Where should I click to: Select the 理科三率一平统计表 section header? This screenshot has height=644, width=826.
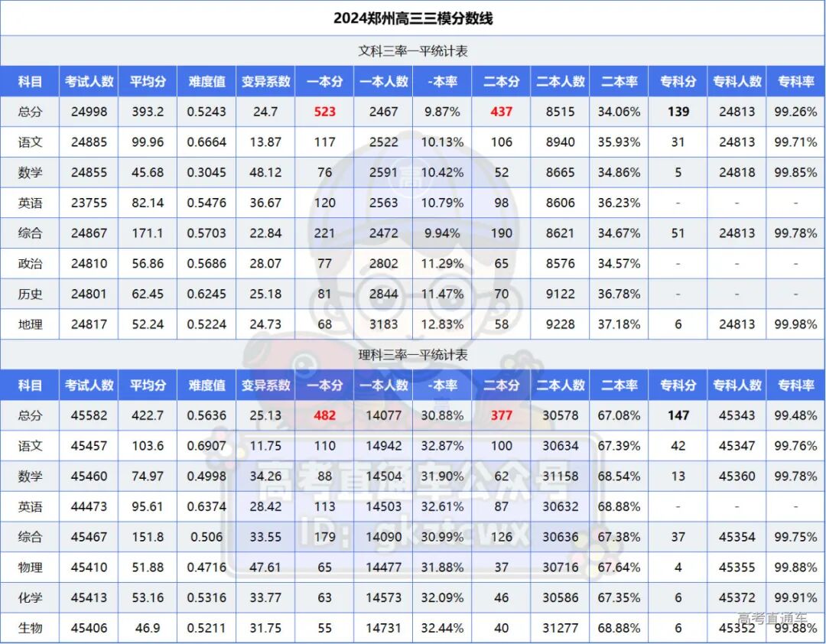[413, 355]
